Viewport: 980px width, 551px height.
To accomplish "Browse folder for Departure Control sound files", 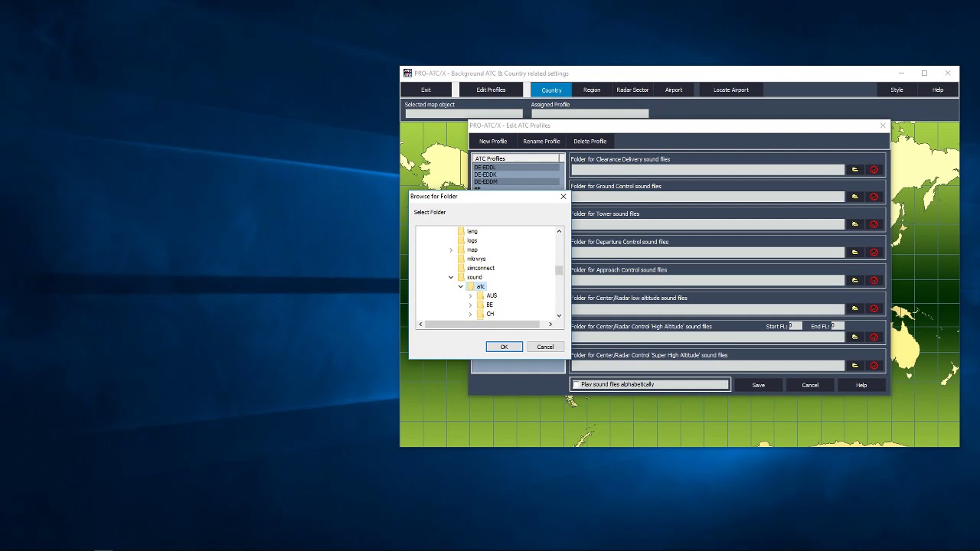I will pyautogui.click(x=855, y=253).
